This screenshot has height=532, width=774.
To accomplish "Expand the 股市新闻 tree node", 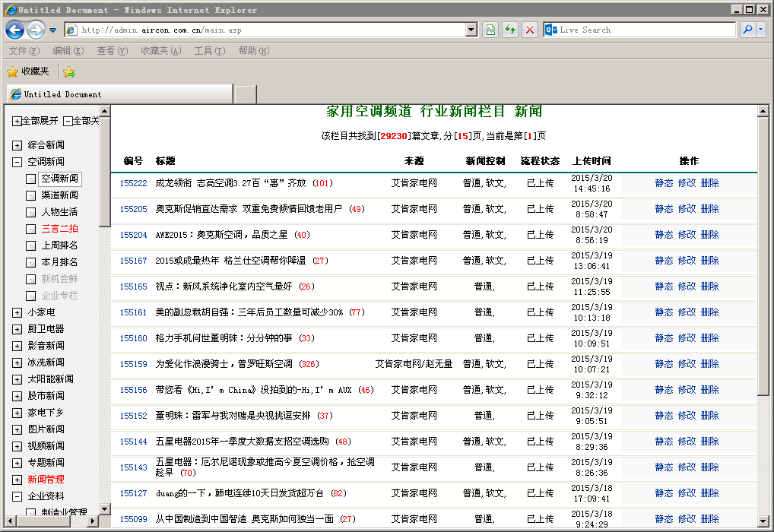I will [17, 396].
